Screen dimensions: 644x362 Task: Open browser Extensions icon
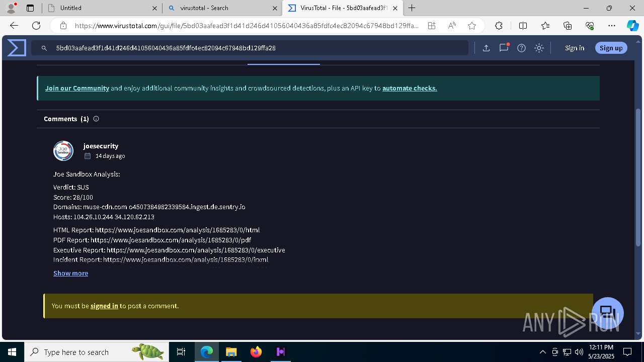[499, 26]
